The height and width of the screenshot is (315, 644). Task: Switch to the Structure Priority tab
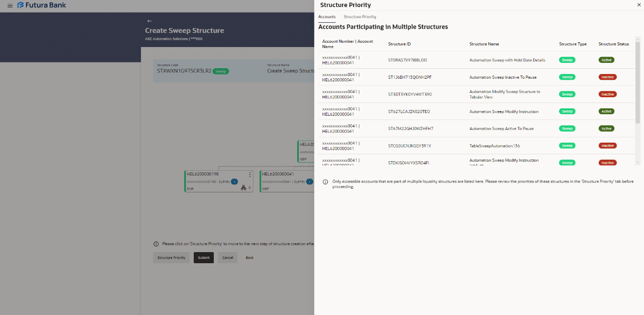[x=360, y=17]
